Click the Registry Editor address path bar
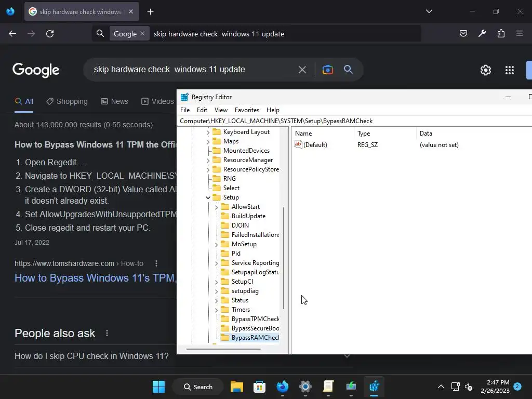The height and width of the screenshot is (399, 532). click(354, 121)
